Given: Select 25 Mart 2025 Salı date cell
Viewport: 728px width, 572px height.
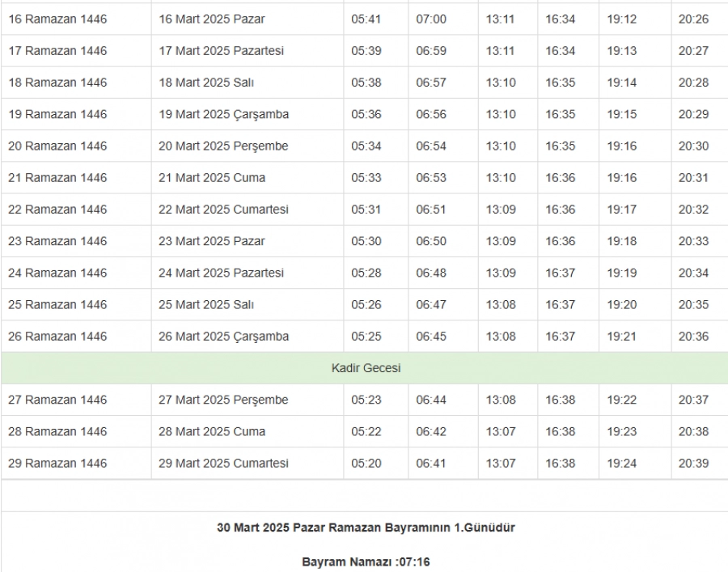Looking at the screenshot, I should (206, 305).
